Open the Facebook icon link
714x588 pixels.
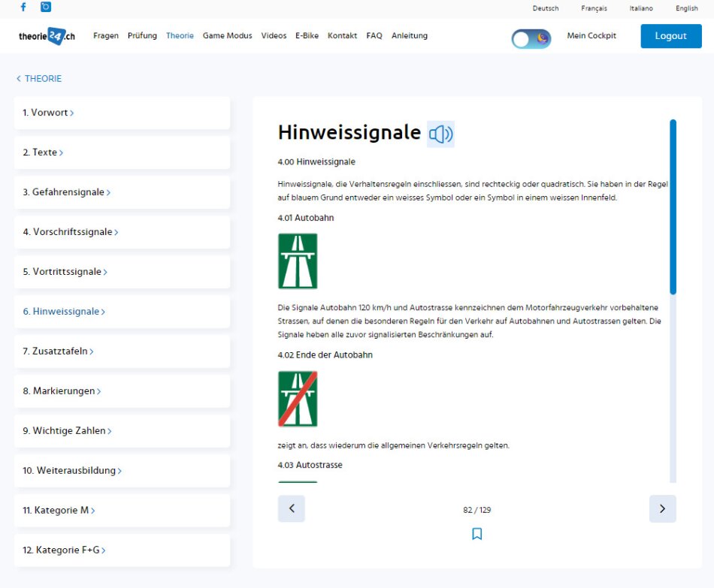click(24, 7)
